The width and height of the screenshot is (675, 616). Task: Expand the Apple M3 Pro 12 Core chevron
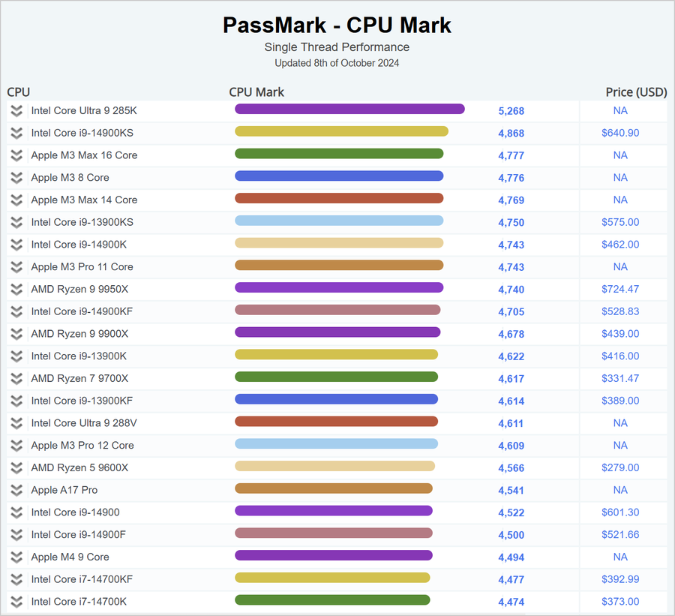16,446
